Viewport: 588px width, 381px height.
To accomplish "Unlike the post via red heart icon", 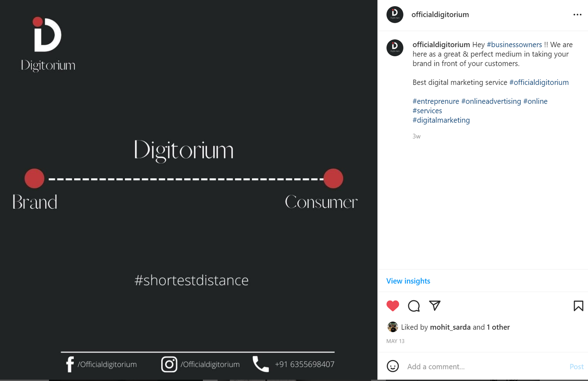I will [x=392, y=306].
